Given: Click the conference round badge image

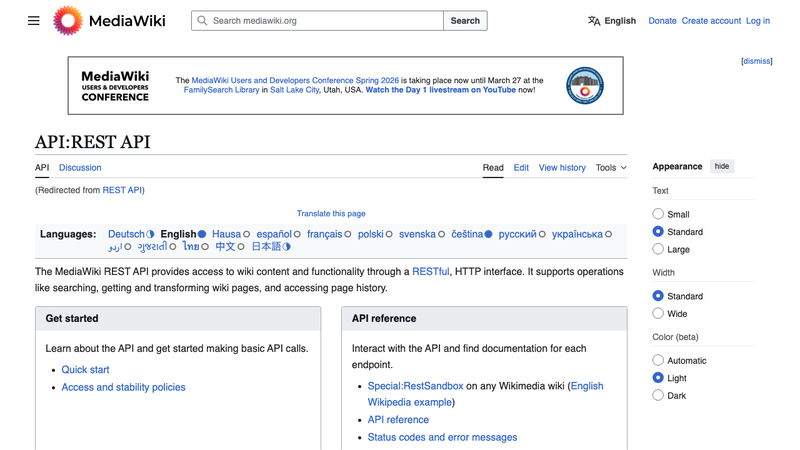Looking at the screenshot, I should click(x=585, y=85).
